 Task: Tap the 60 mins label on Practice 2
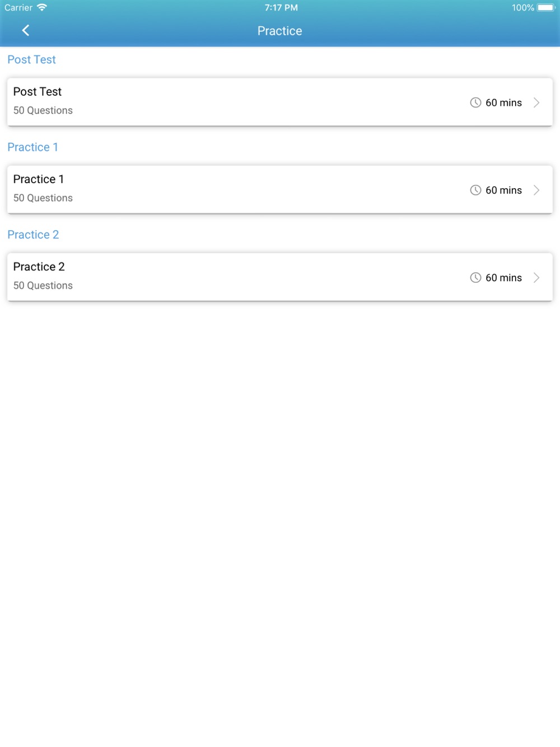pyautogui.click(x=503, y=278)
